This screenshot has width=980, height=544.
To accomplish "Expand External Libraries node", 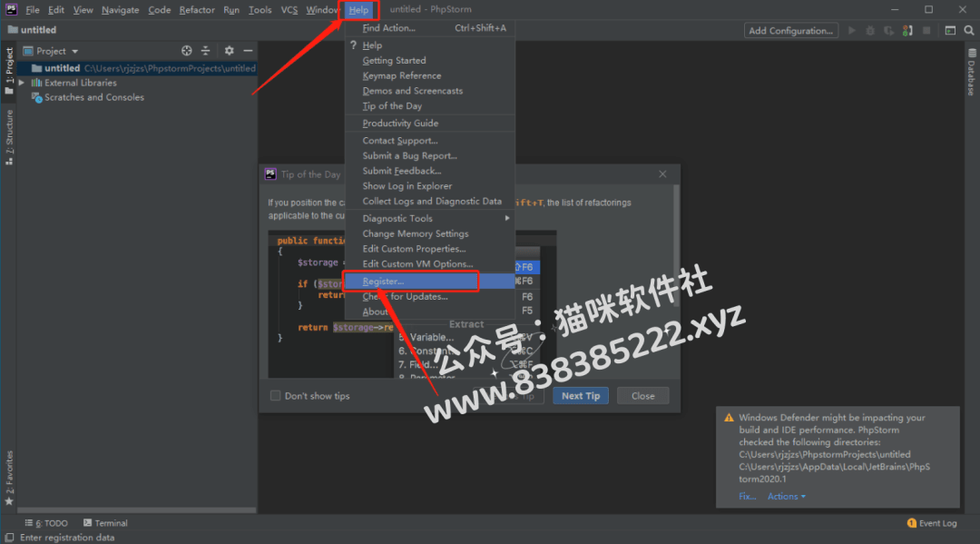I will coord(22,83).
